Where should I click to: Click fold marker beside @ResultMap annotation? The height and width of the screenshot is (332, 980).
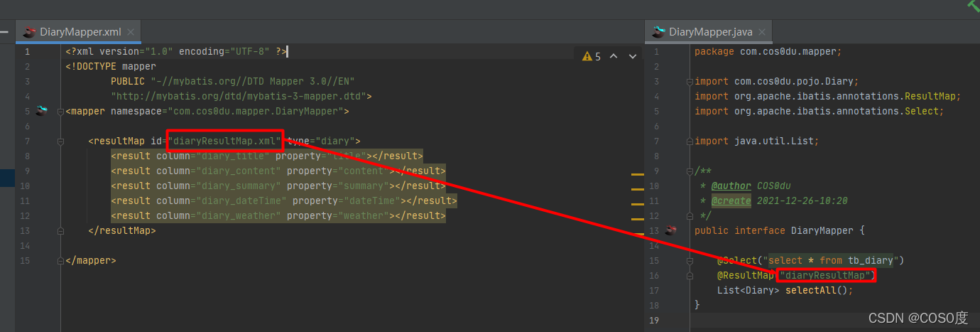(690, 276)
